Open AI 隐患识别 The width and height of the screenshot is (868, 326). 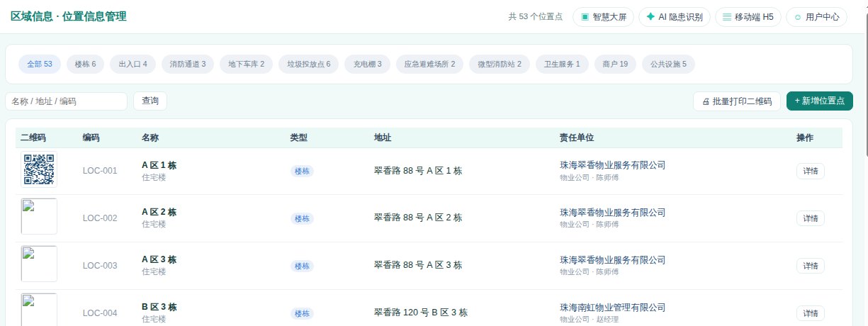[x=675, y=17]
